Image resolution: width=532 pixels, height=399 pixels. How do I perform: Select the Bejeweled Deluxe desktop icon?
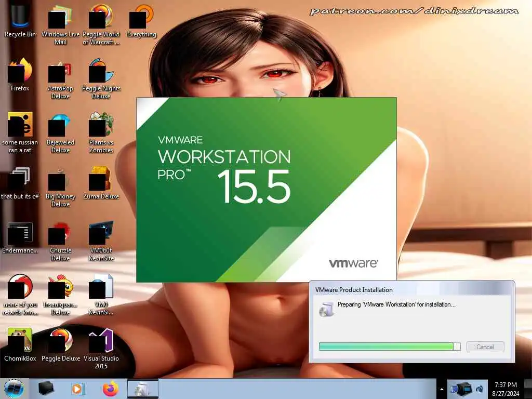pos(60,133)
